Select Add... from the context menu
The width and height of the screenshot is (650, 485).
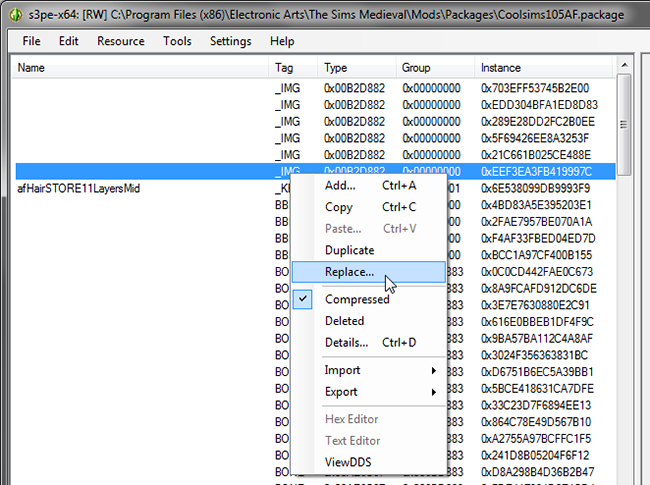[340, 186]
